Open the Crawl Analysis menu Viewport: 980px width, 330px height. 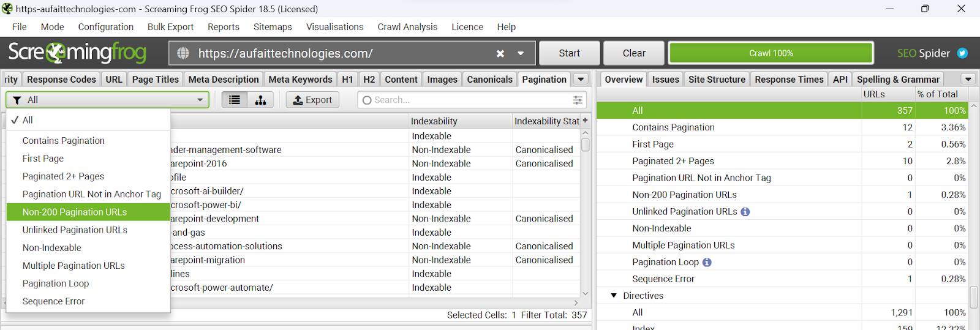pyautogui.click(x=407, y=27)
